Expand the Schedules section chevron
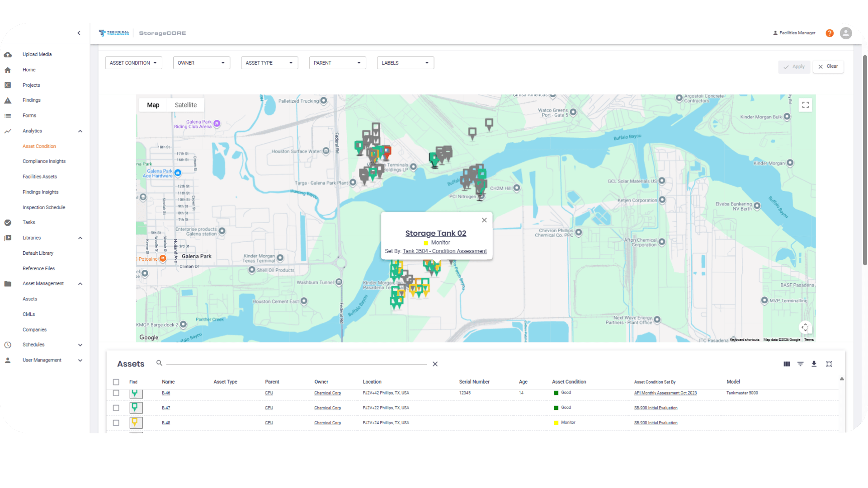 coord(80,345)
